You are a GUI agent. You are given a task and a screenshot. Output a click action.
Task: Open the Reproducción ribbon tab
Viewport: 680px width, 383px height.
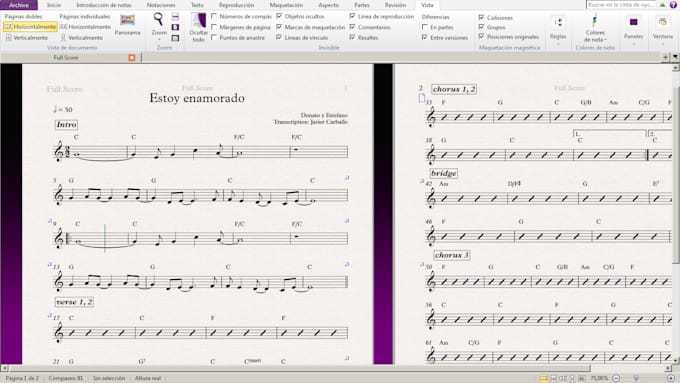(236, 5)
